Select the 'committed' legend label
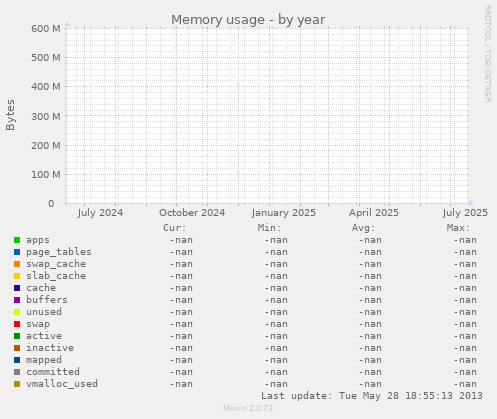 [53, 372]
